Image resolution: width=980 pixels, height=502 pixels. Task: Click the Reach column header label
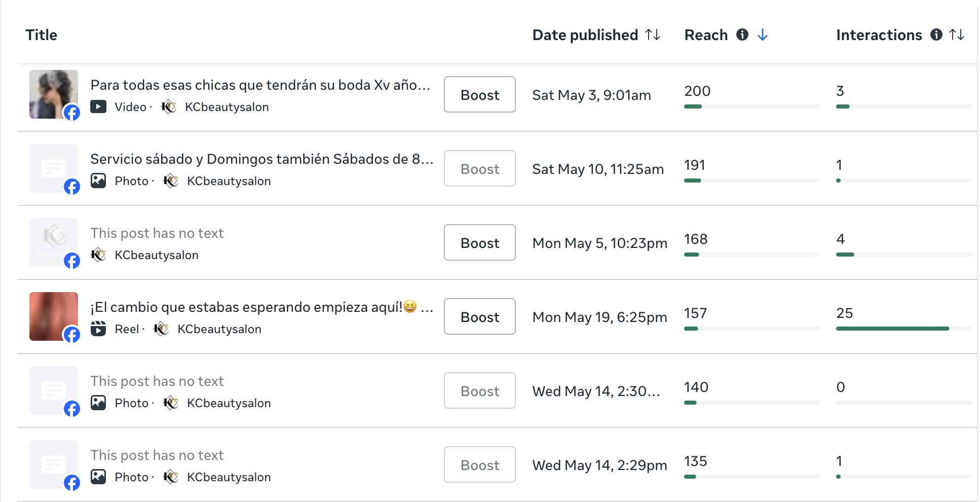(706, 35)
